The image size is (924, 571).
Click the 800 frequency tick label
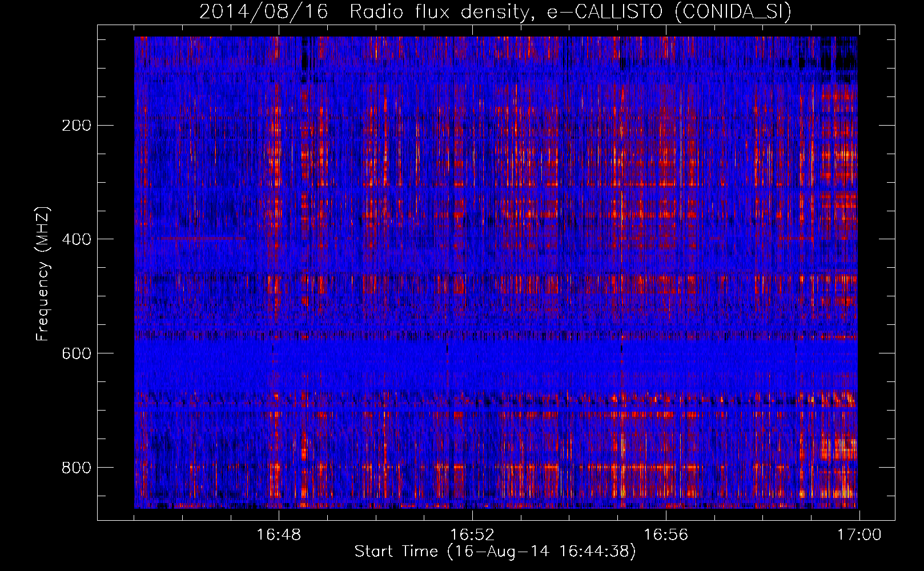(76, 468)
